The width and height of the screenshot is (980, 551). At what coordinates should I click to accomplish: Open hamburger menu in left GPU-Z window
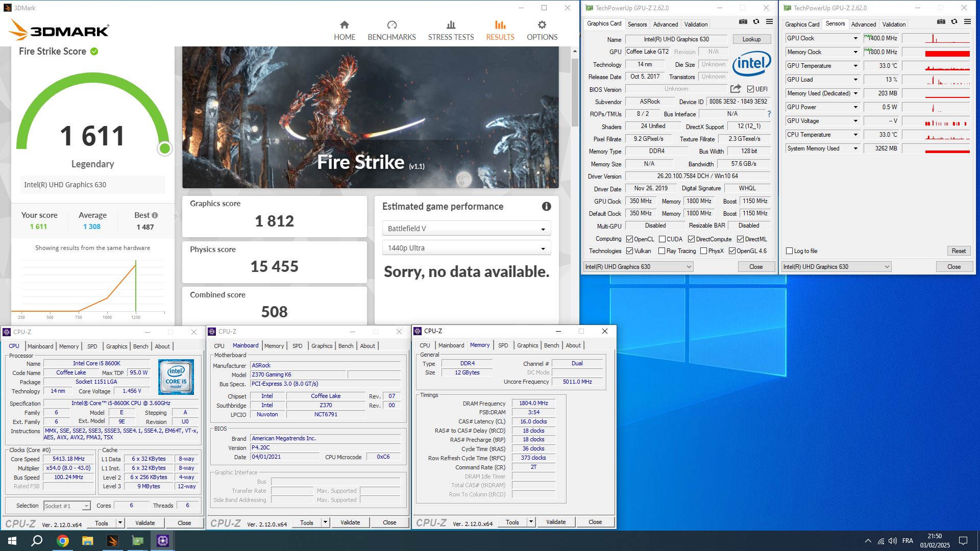769,22
